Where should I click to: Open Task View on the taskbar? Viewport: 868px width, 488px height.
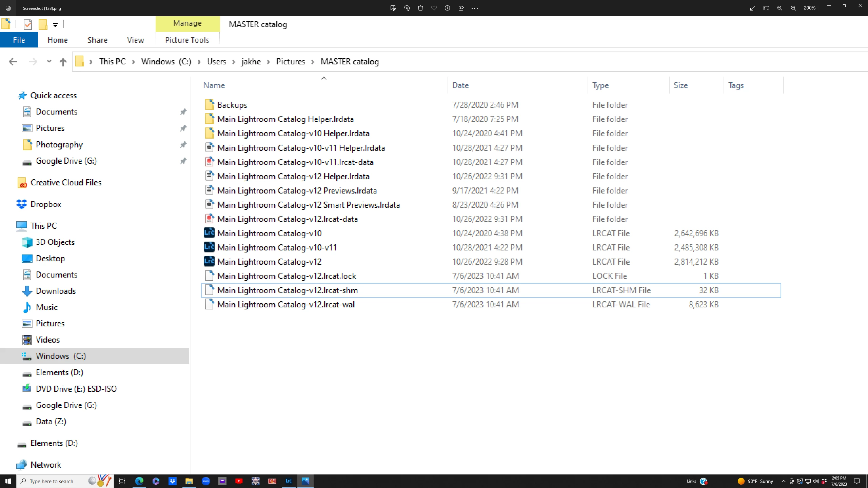pos(122,481)
